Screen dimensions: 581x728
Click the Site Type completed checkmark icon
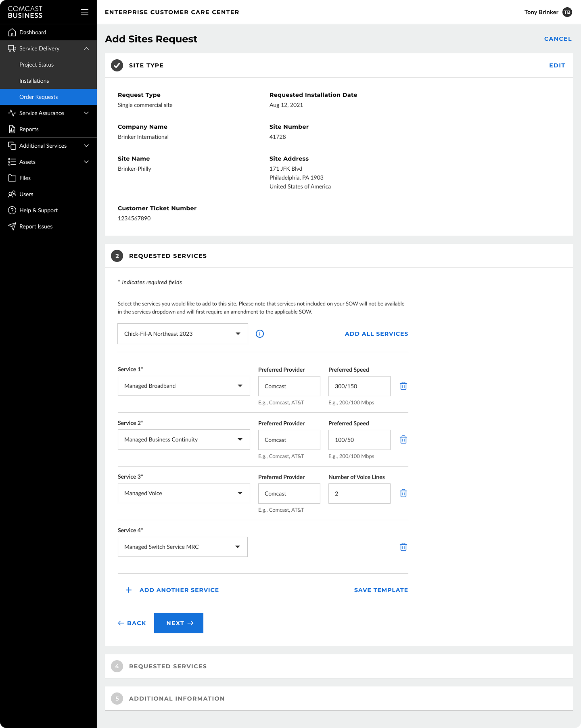click(117, 65)
